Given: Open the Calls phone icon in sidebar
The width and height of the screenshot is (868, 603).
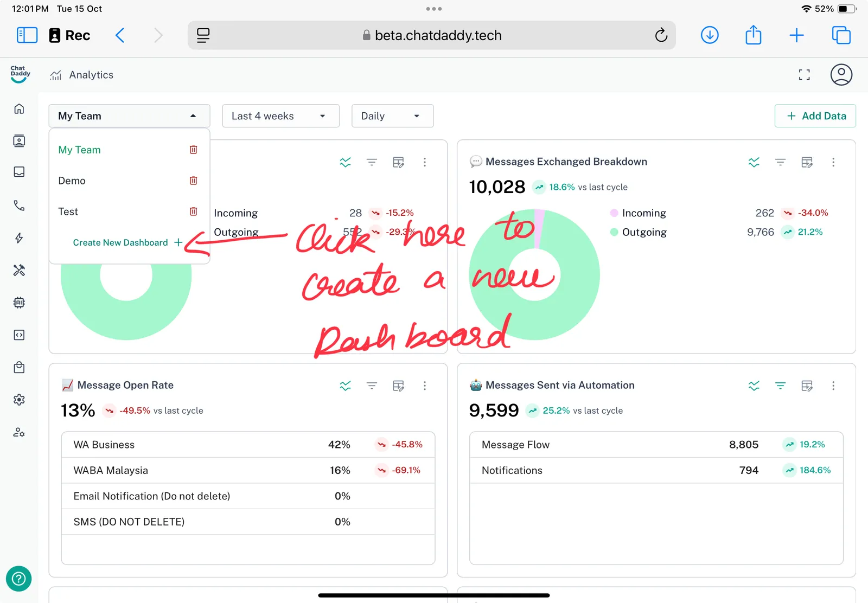Looking at the screenshot, I should click(x=19, y=206).
